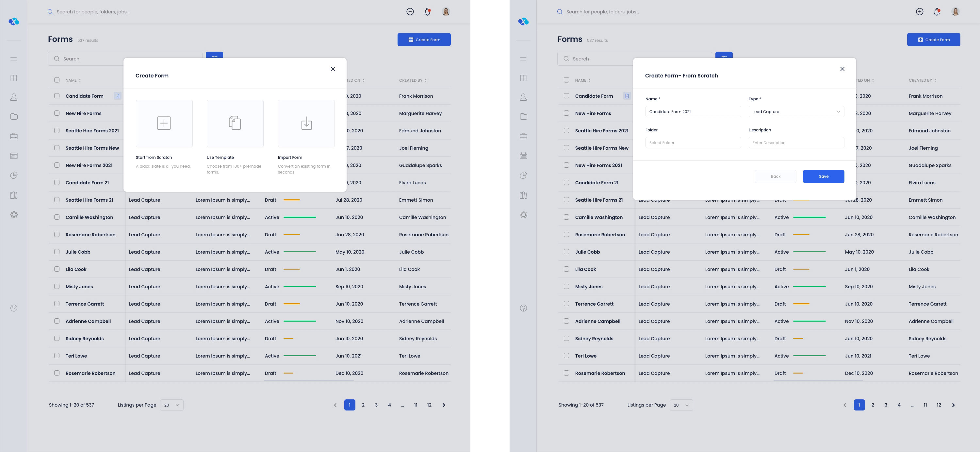Go to page 2, left screen pagination
This screenshot has height=452, width=980.
(363, 405)
